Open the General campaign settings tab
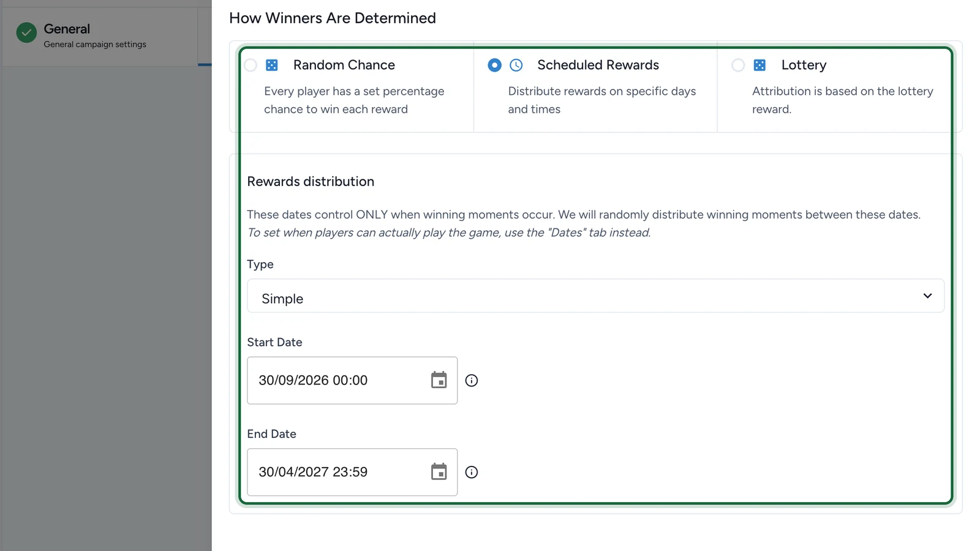Viewport: 980px width, 551px height. point(100,36)
